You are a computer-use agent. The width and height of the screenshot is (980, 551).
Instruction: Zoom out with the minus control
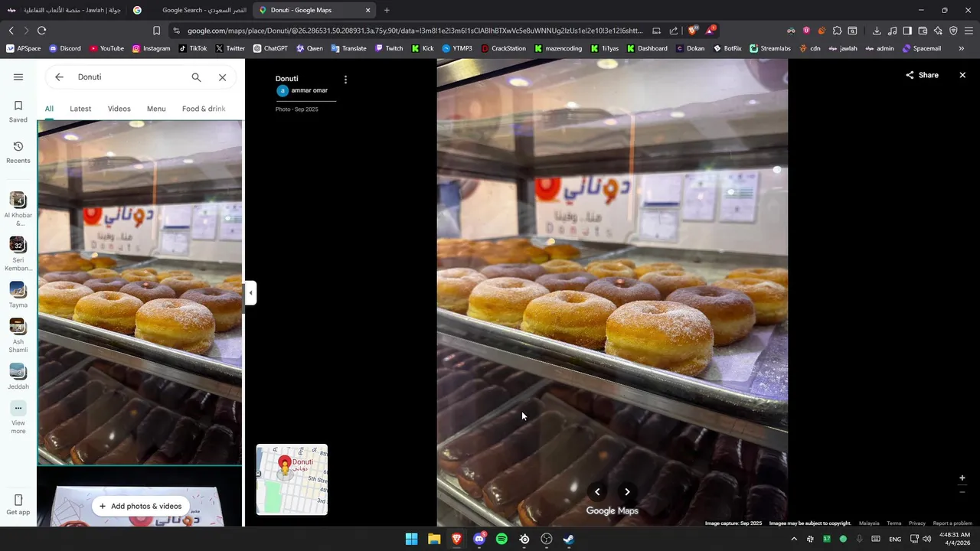pos(962,492)
